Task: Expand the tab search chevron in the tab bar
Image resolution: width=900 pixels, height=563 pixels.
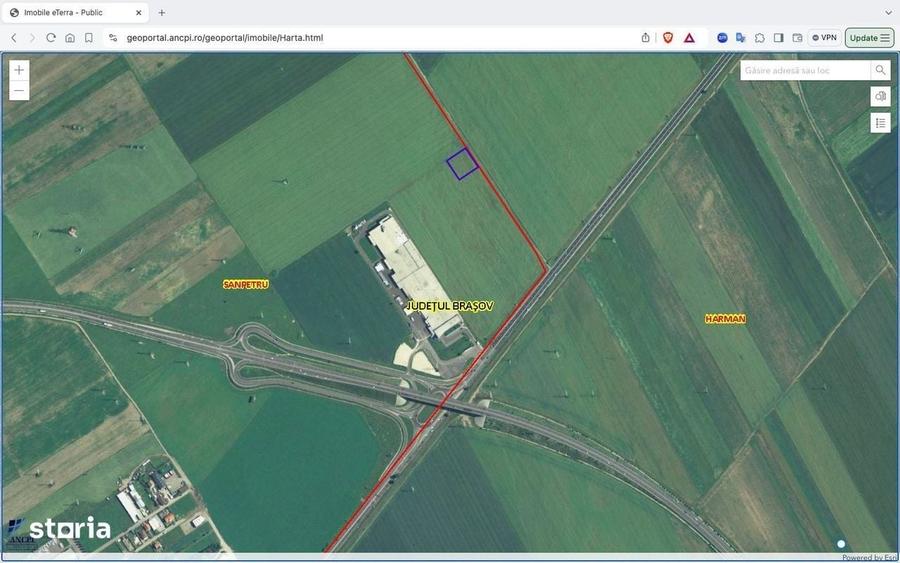Action: (888, 12)
